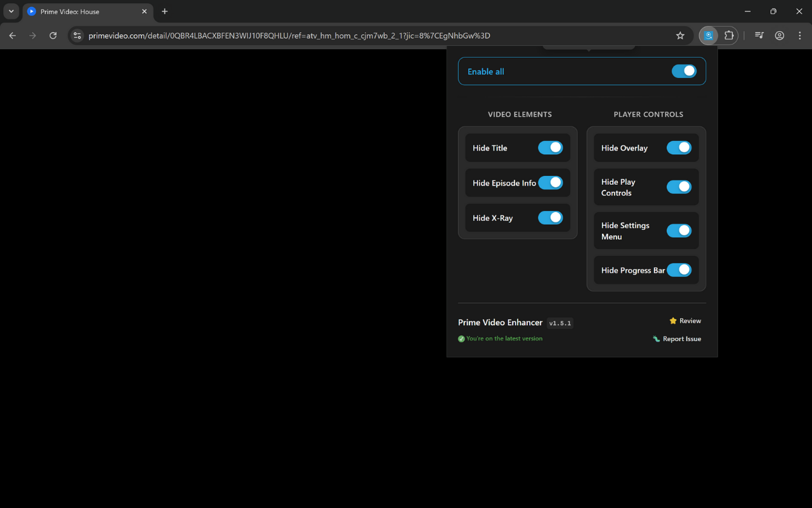Viewport: 812px width, 508px height.
Task: Toggle the Hide Title switch
Action: (x=550, y=147)
